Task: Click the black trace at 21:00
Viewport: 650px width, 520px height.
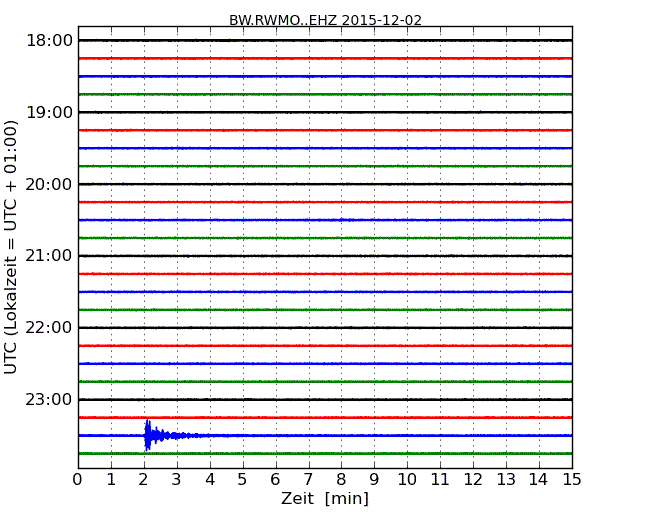Action: click(325, 256)
